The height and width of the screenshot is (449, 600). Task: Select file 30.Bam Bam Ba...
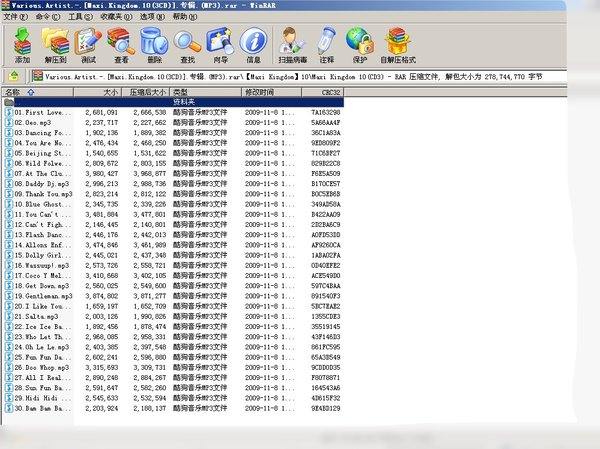[x=173, y=408]
